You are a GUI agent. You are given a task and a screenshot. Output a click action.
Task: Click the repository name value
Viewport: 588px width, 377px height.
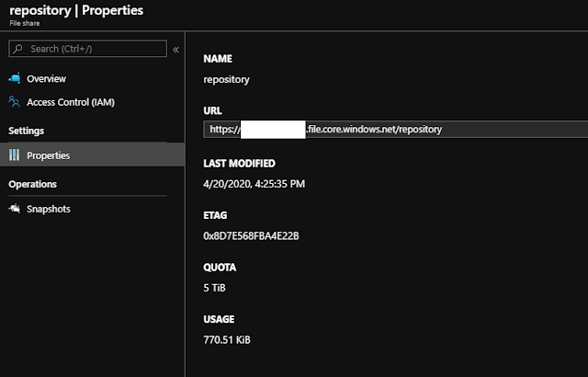[226, 79]
